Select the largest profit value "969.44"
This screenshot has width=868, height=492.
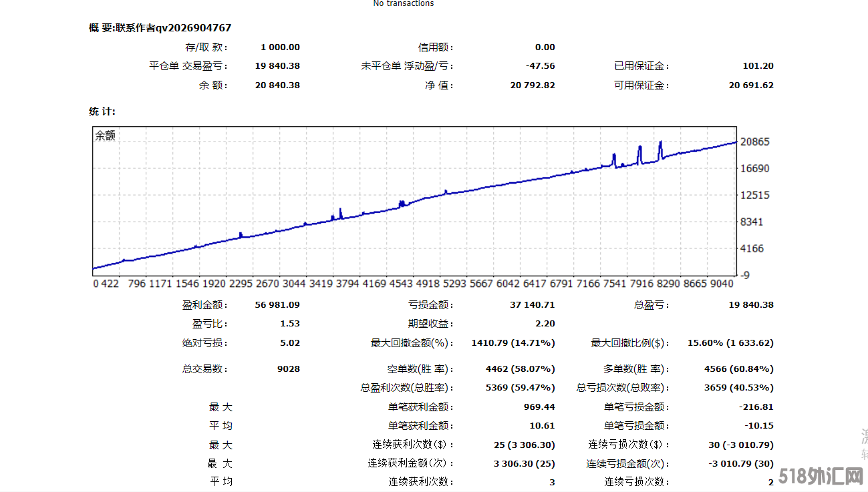(540, 407)
